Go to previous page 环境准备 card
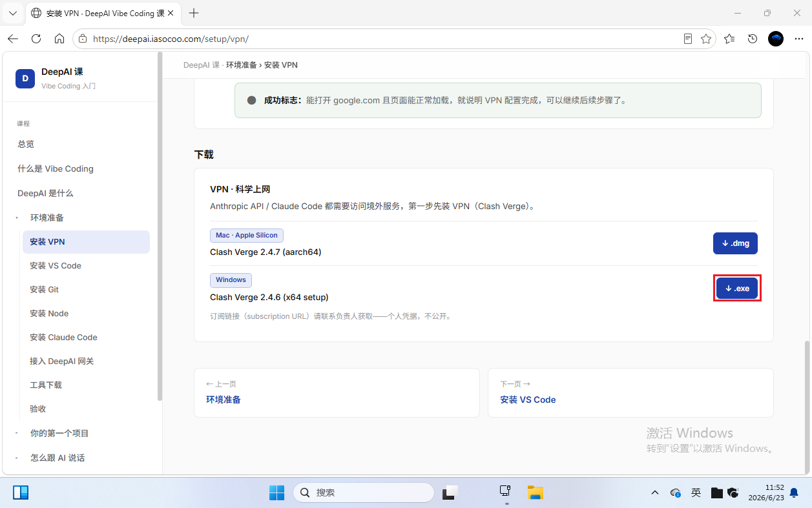The image size is (812, 508). tap(337, 392)
